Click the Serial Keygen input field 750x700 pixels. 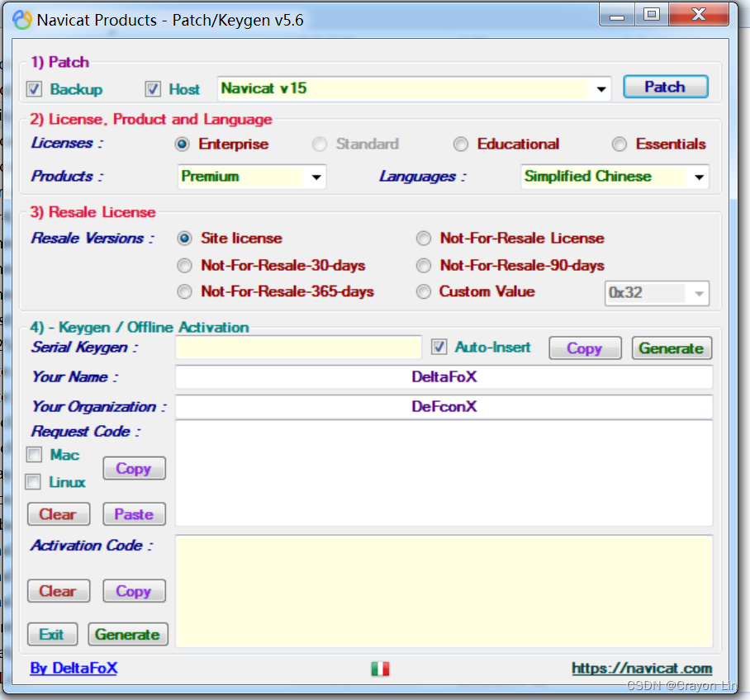tap(298, 348)
